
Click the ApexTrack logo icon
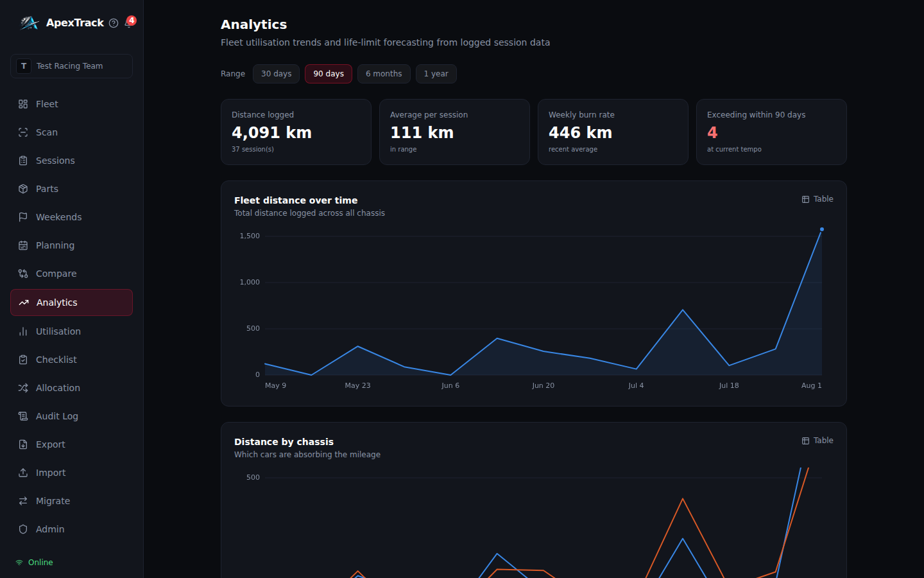point(29,23)
